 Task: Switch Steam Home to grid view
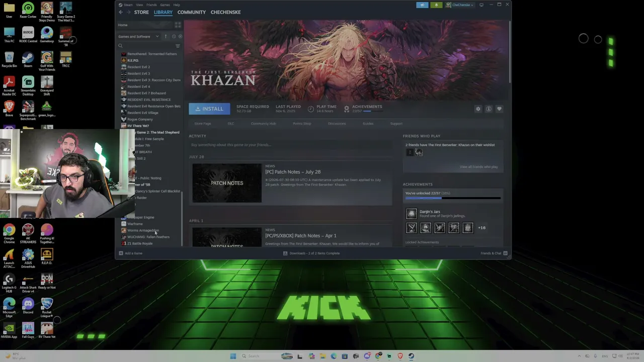[x=178, y=25]
